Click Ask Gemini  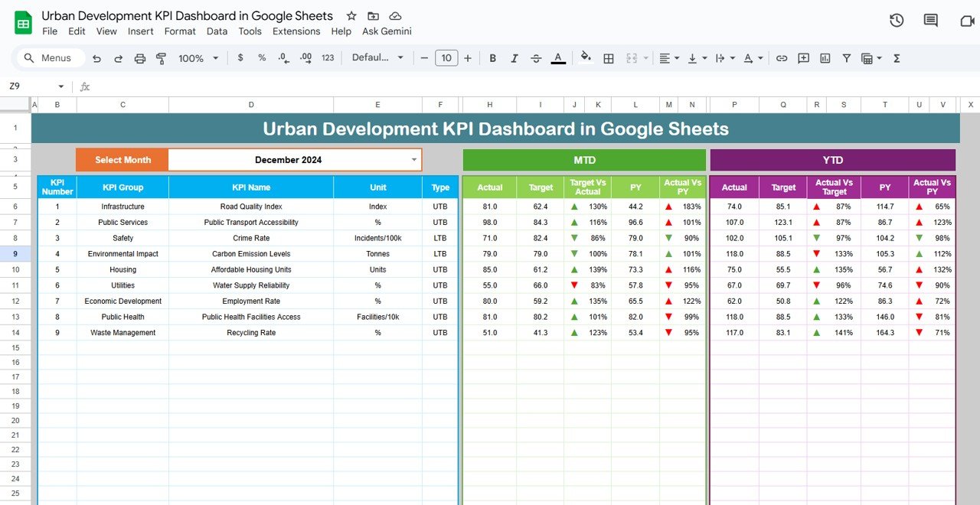click(x=387, y=31)
